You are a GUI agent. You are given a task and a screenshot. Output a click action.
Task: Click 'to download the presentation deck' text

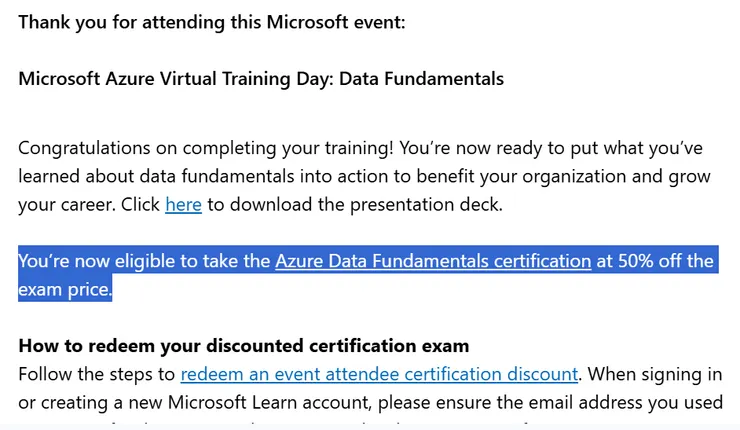353,205
